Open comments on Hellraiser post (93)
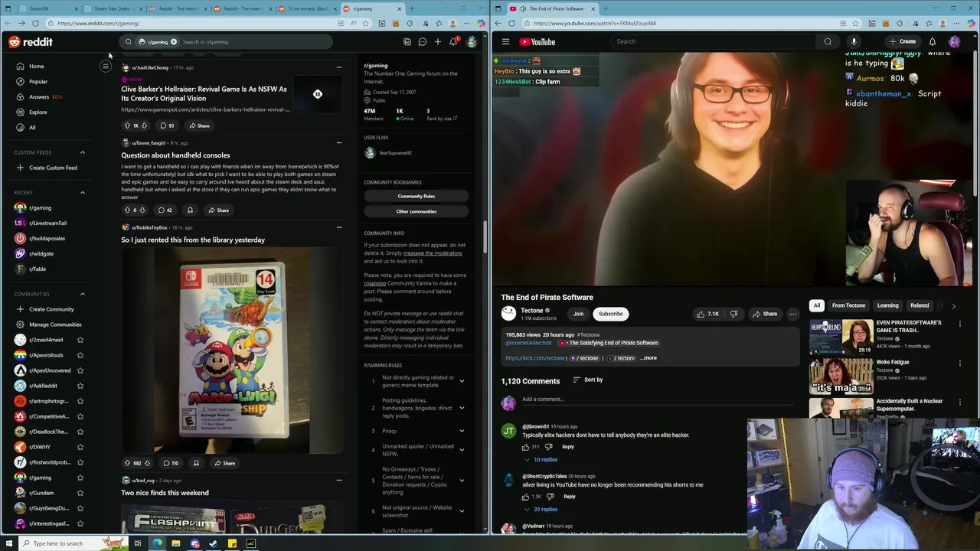Screen dimensions: 980x551 (167, 126)
